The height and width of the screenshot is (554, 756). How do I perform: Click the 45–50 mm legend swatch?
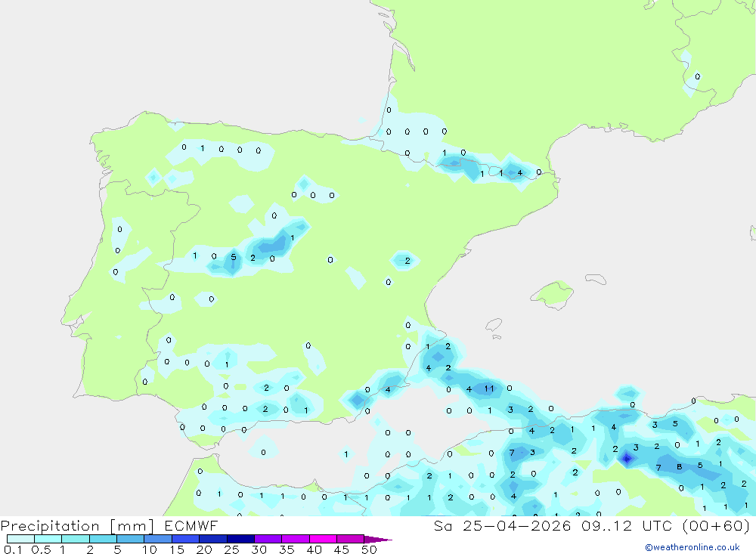(x=350, y=539)
